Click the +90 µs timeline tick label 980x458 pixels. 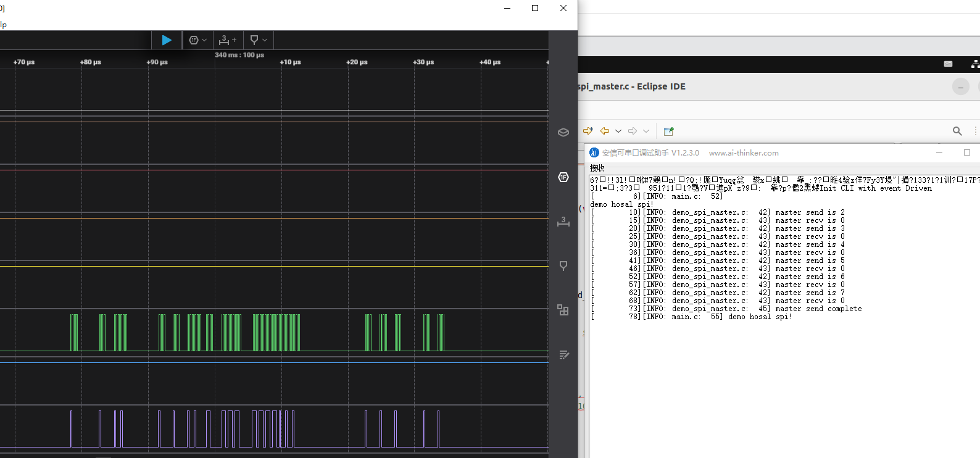tap(157, 62)
